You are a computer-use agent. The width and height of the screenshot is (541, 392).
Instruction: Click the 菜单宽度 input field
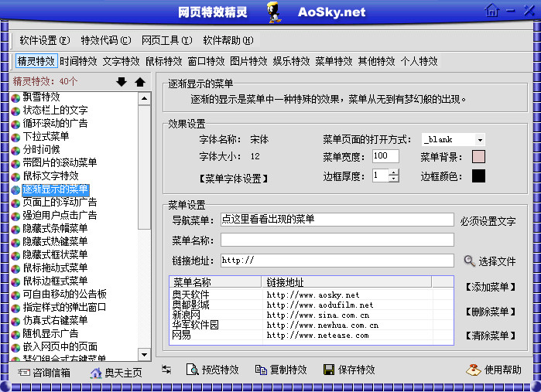(385, 156)
